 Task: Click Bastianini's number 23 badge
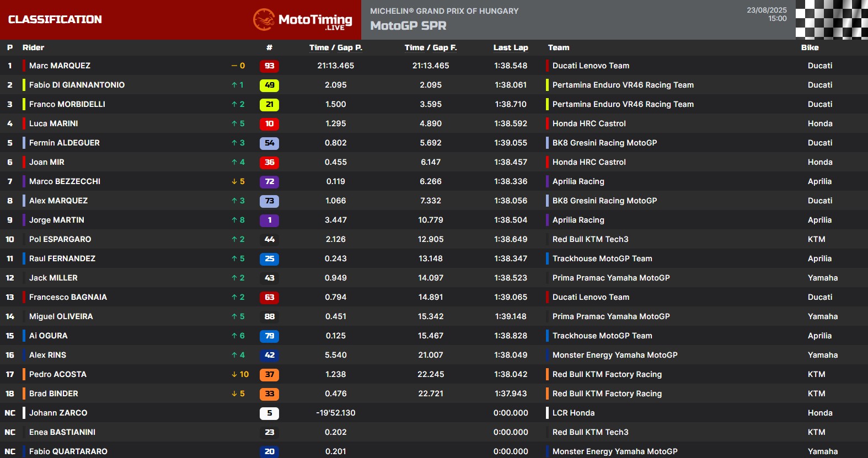coord(269,433)
